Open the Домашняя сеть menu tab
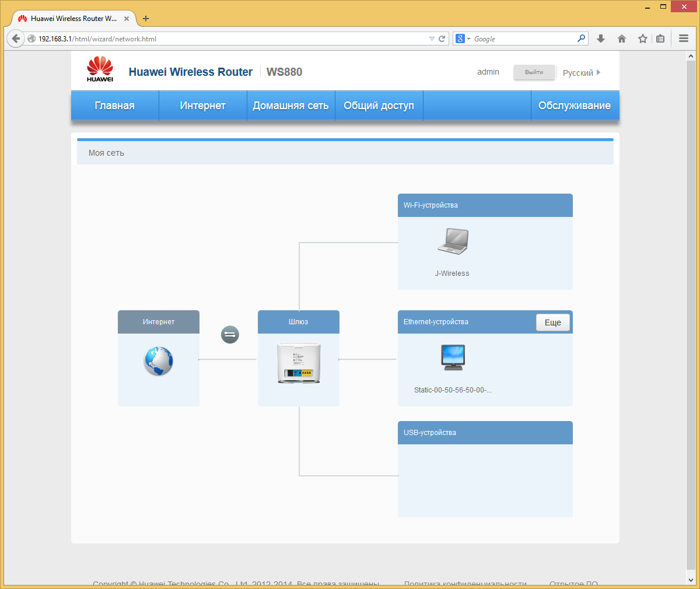The image size is (700, 589). pos(291,106)
